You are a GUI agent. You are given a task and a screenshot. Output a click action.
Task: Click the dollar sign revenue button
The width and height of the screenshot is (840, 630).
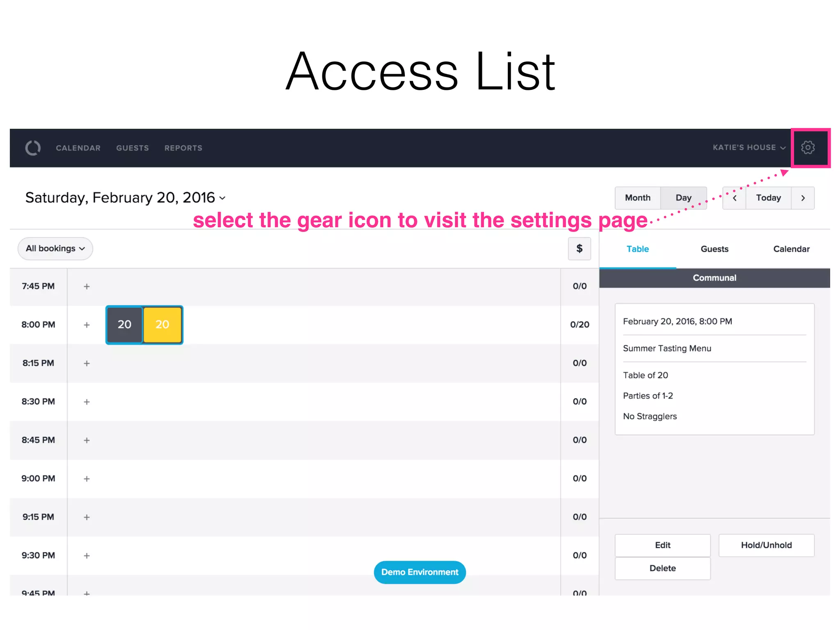click(579, 249)
